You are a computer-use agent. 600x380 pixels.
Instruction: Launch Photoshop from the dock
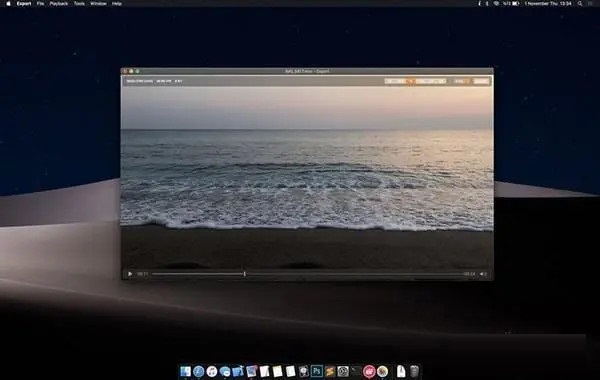point(317,371)
